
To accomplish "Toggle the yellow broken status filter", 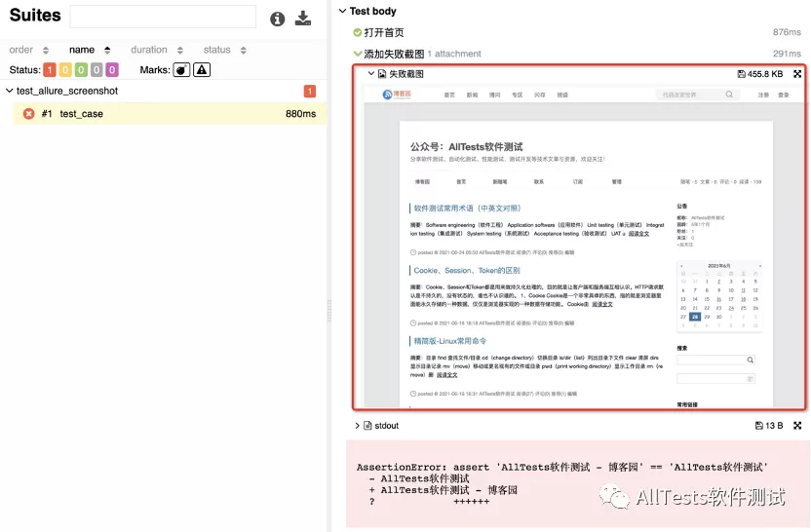I will (x=65, y=70).
